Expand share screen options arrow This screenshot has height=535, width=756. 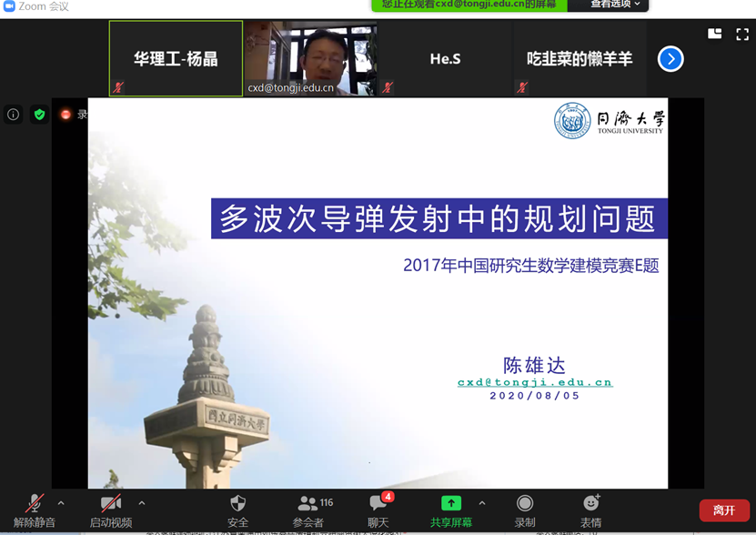coord(482,503)
